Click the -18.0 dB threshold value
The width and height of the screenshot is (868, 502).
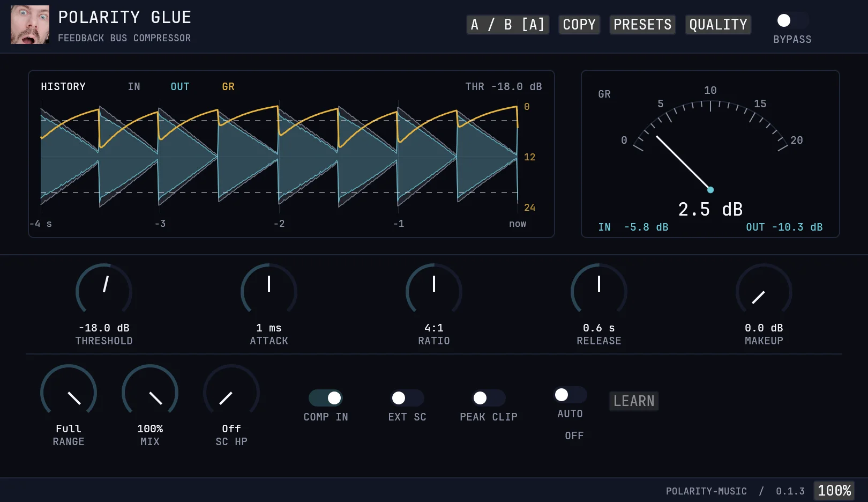[104, 328]
